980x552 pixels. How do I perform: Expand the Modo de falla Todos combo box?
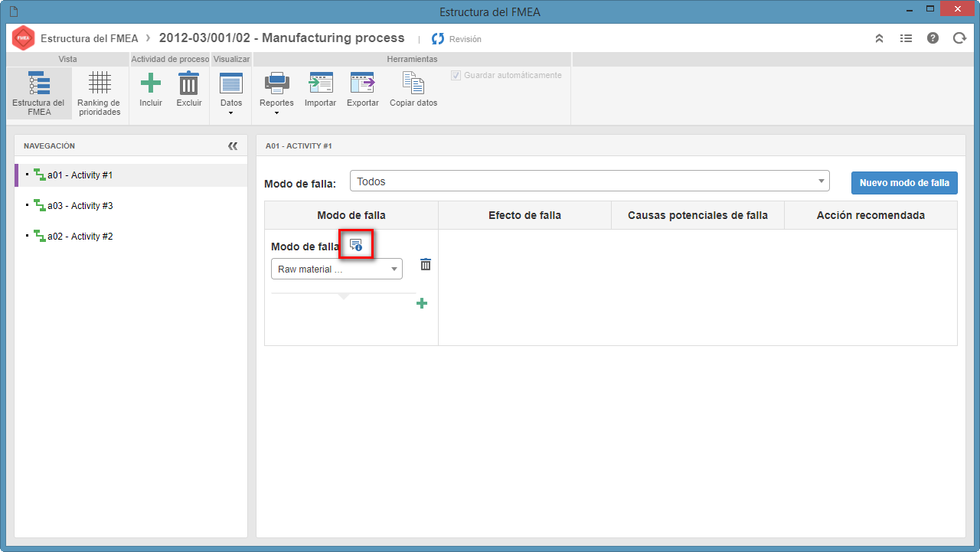(590, 181)
